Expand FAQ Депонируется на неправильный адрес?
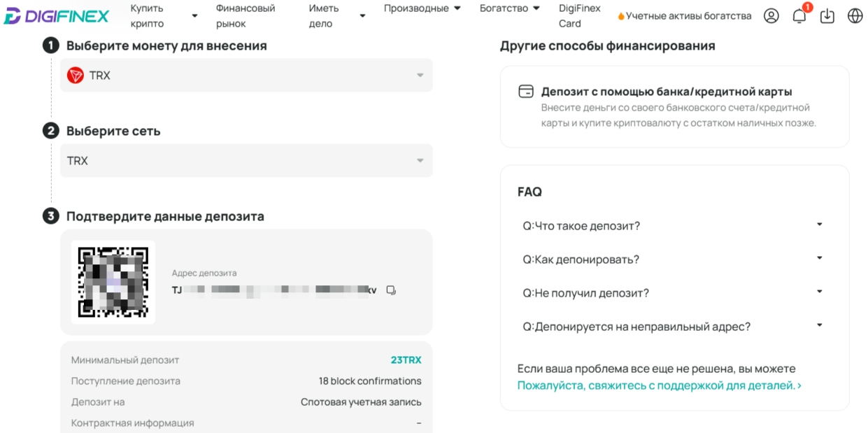Viewport: 868px width, 433px height. point(674,327)
